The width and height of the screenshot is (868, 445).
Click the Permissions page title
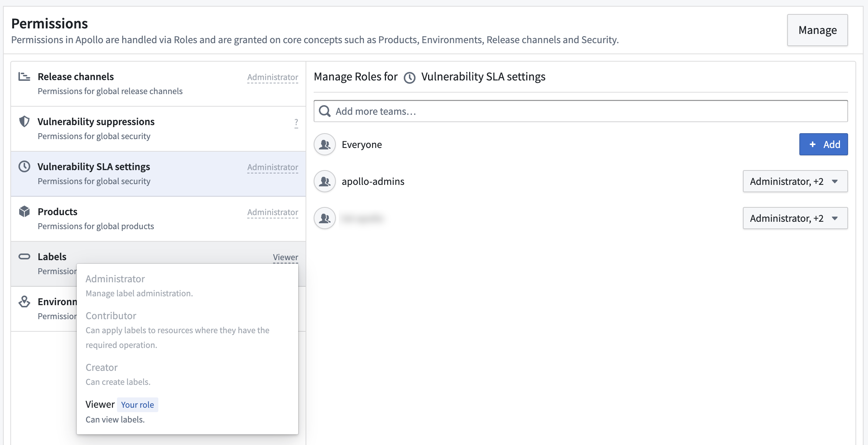[x=49, y=23]
